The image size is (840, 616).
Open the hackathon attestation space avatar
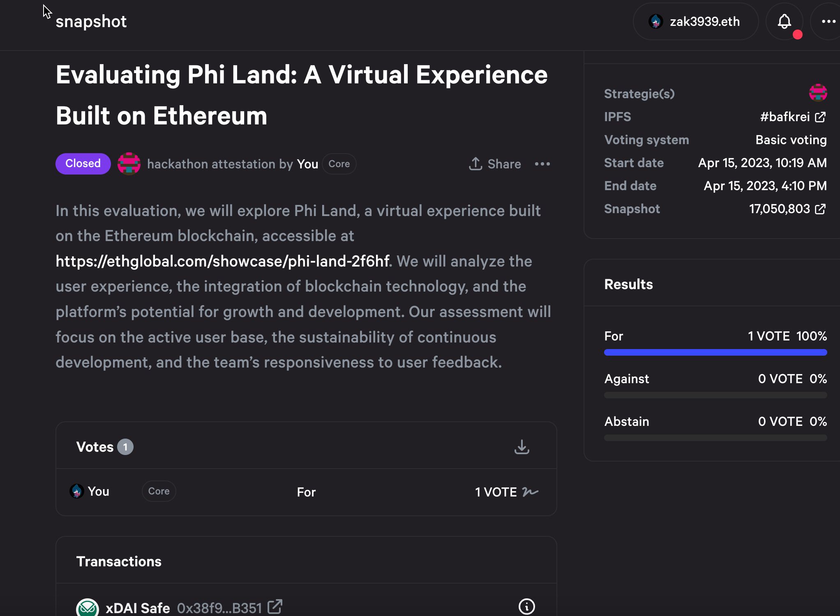point(129,163)
